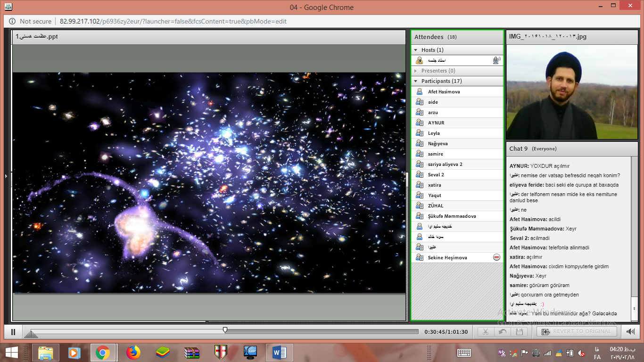Viewport: 644px width, 362px height.
Task: Click the save floppy disk icon
Action: pos(520,332)
